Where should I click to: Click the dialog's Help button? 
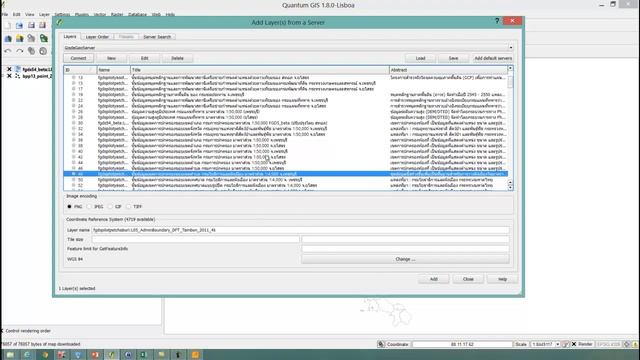coord(502,279)
